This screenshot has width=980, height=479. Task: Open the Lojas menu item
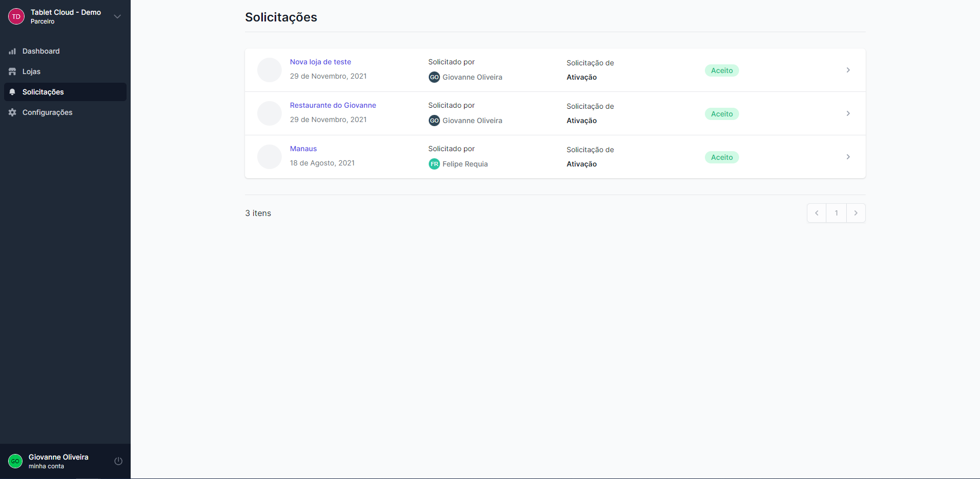[31, 71]
